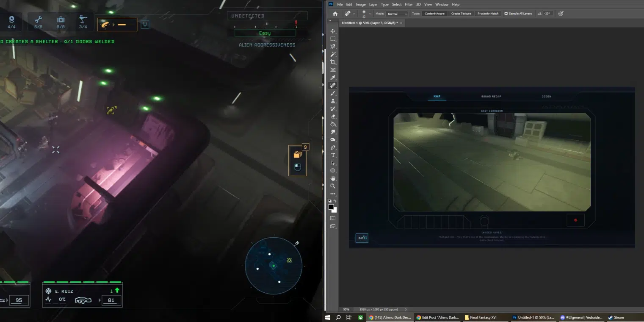The image size is (644, 322).
Task: Select the Magic Wand tool
Action: pyautogui.click(x=333, y=54)
